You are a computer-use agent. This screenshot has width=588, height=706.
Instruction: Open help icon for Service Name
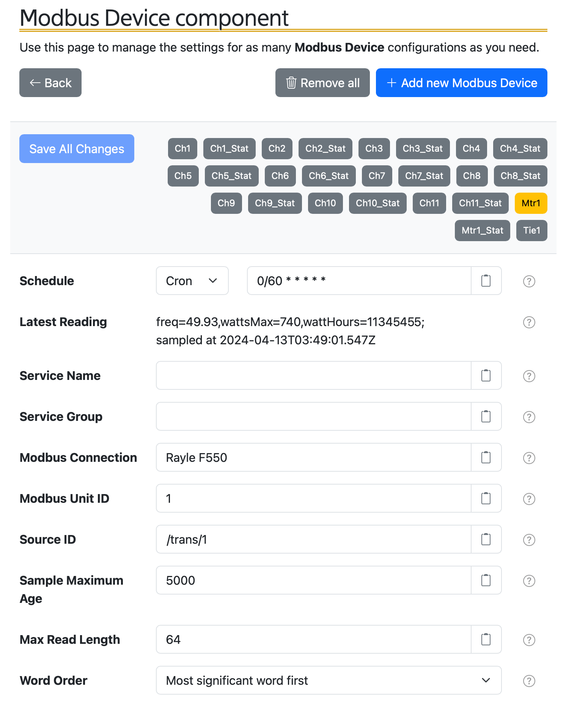click(x=529, y=376)
